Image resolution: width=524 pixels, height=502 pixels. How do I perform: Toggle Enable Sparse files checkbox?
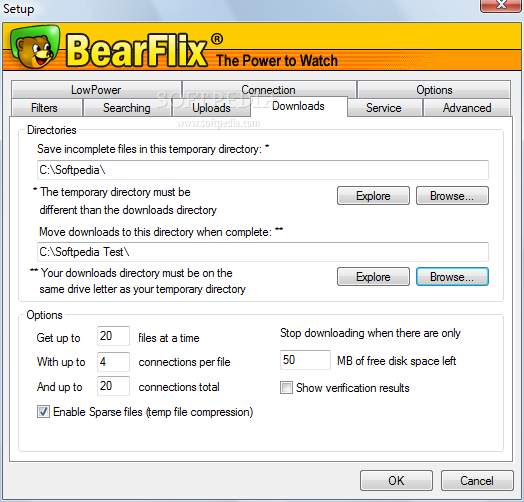coord(43,412)
